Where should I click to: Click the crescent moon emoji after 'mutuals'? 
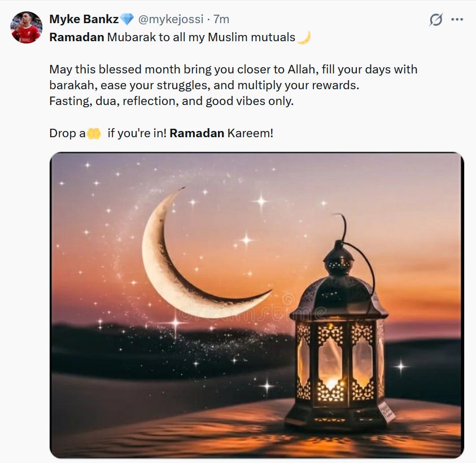[x=304, y=37]
